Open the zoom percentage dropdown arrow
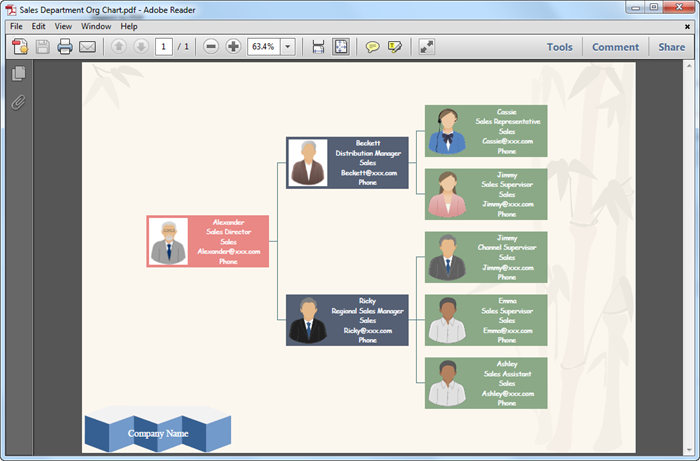700x461 pixels. click(288, 46)
